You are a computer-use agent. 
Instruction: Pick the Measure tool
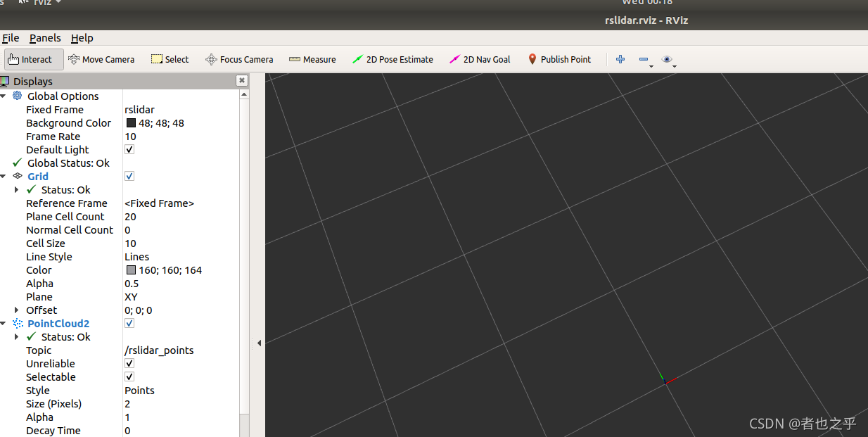pyautogui.click(x=312, y=60)
